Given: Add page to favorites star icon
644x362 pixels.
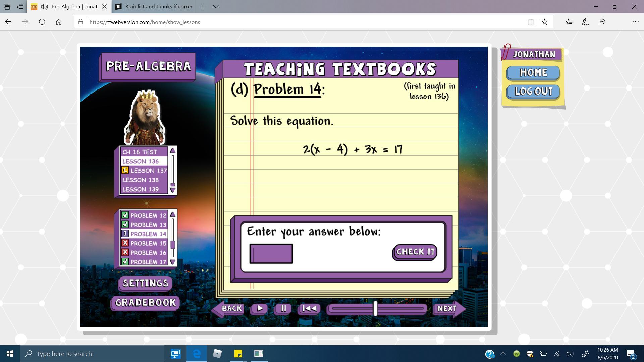Looking at the screenshot, I should coord(544,22).
